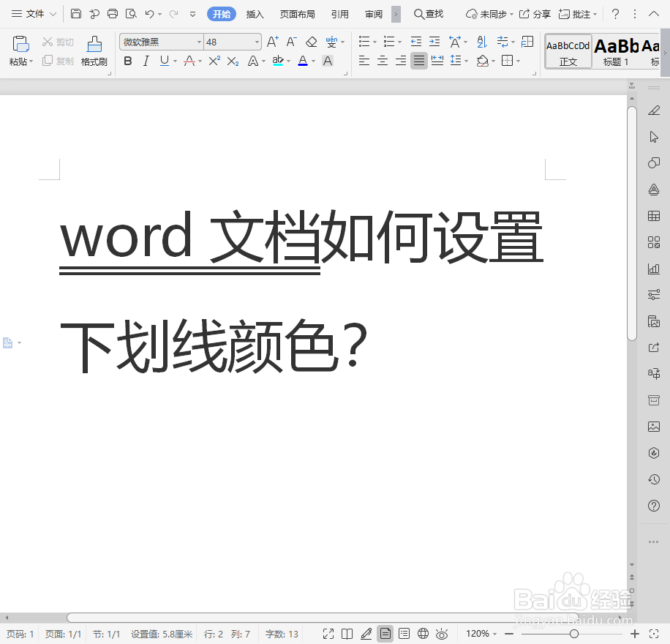This screenshot has height=644, width=670.
Task: Click the distributed alignment icon
Action: pos(437,61)
